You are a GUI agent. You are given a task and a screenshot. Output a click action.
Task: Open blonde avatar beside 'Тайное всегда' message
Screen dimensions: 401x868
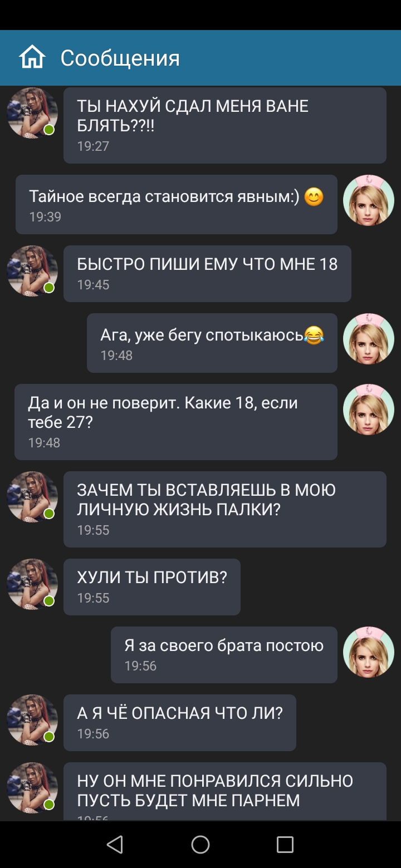(369, 200)
